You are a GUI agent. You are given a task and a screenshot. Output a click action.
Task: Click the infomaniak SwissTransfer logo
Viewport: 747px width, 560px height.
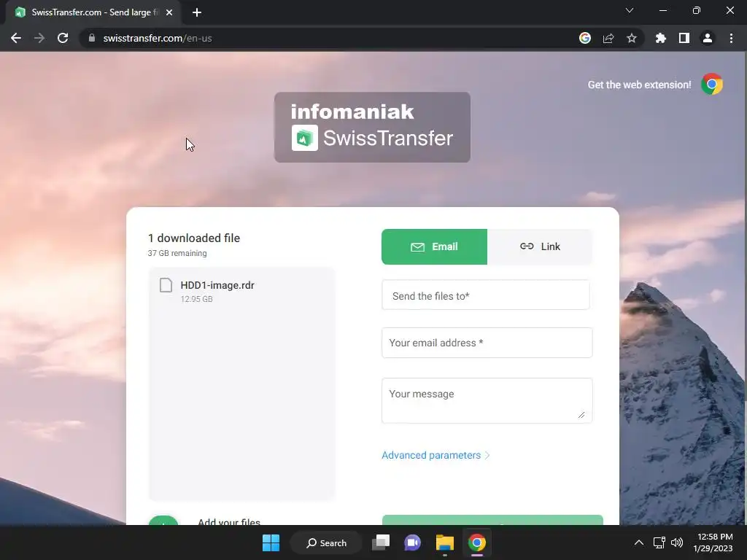tap(372, 127)
